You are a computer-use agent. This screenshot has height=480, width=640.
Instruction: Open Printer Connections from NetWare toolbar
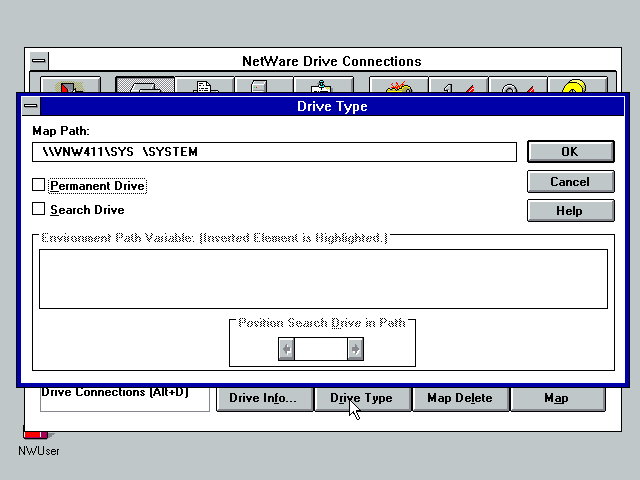pyautogui.click(x=204, y=85)
